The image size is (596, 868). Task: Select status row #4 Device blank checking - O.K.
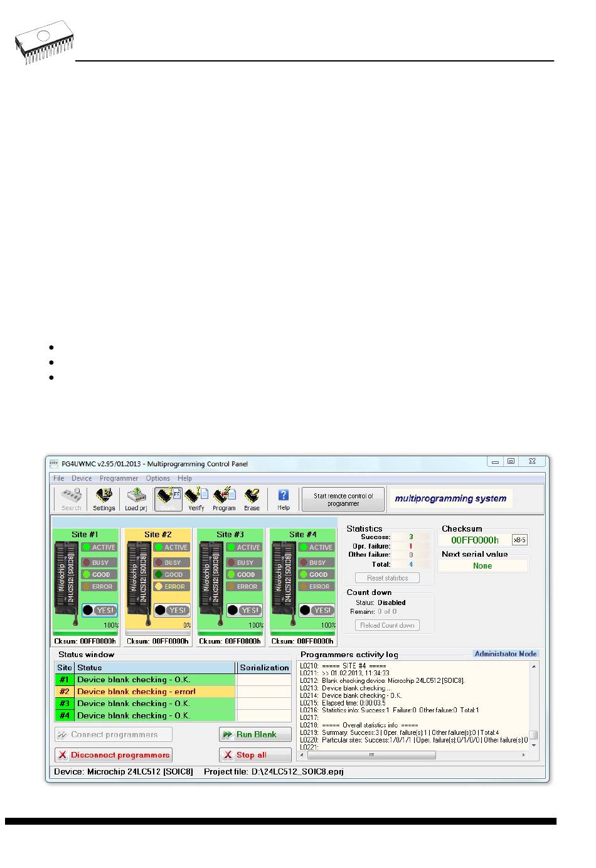(x=173, y=715)
